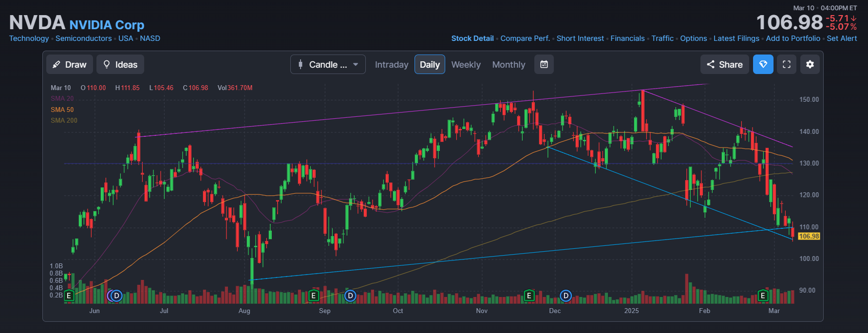
Task: Click the open price O 110.00
Action: pyautogui.click(x=93, y=88)
